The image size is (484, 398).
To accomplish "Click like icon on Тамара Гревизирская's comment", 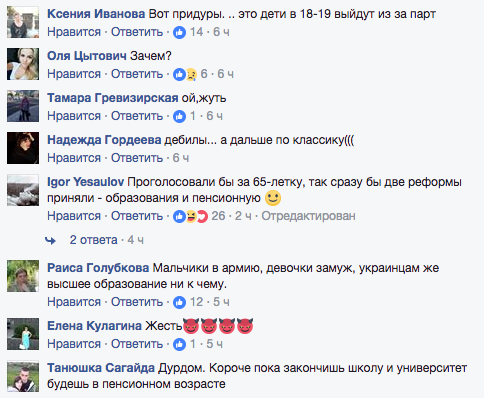I will pos(179,116).
